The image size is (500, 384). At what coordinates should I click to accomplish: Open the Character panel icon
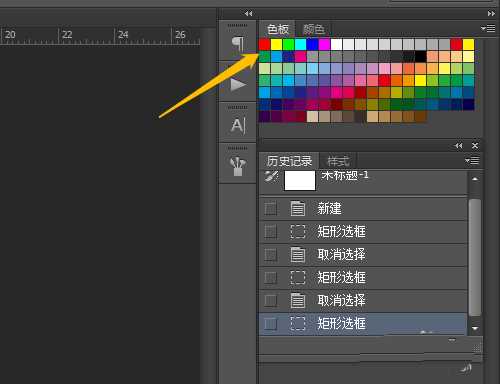238,126
